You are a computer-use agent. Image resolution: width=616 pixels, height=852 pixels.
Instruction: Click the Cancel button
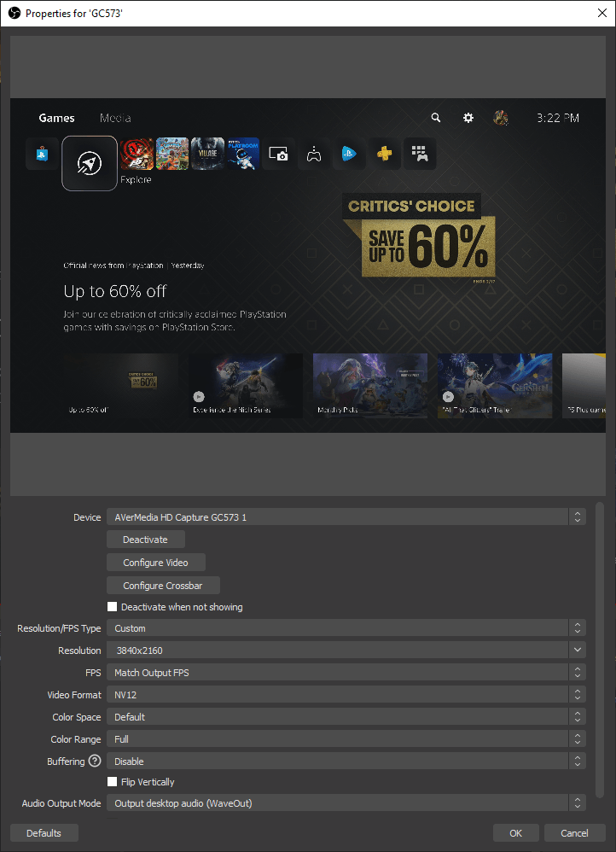[574, 833]
